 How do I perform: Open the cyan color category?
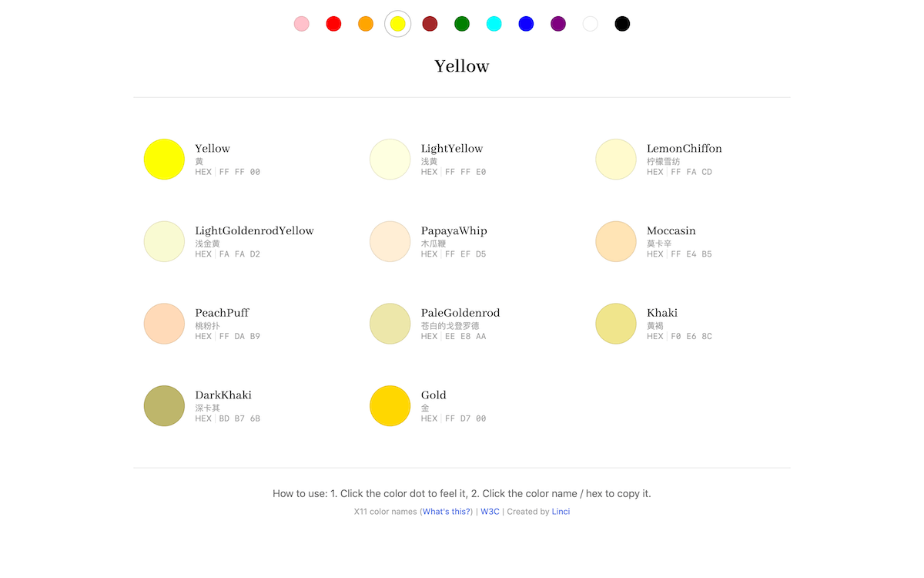click(494, 23)
